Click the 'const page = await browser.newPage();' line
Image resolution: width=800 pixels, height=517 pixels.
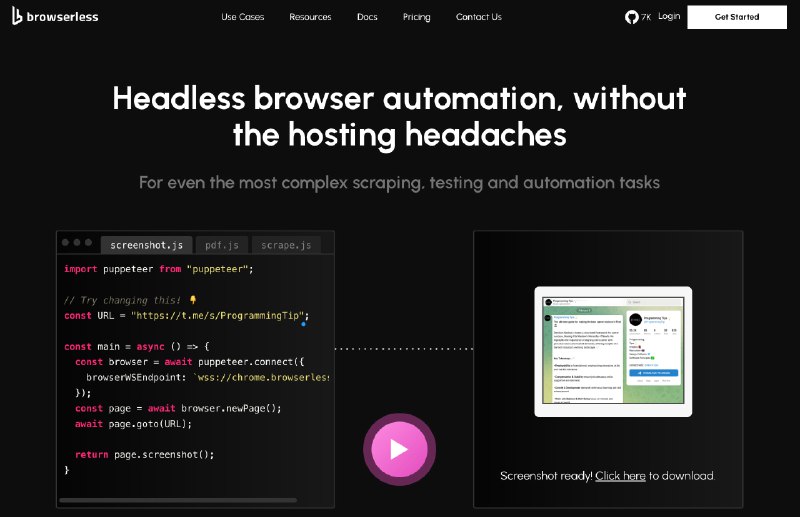coord(178,408)
